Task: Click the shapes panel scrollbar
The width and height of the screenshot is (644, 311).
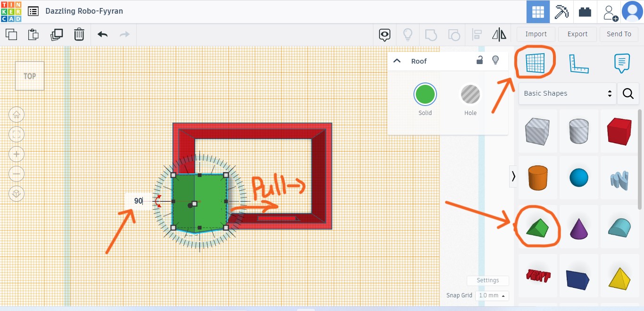Action: pyautogui.click(x=640, y=159)
